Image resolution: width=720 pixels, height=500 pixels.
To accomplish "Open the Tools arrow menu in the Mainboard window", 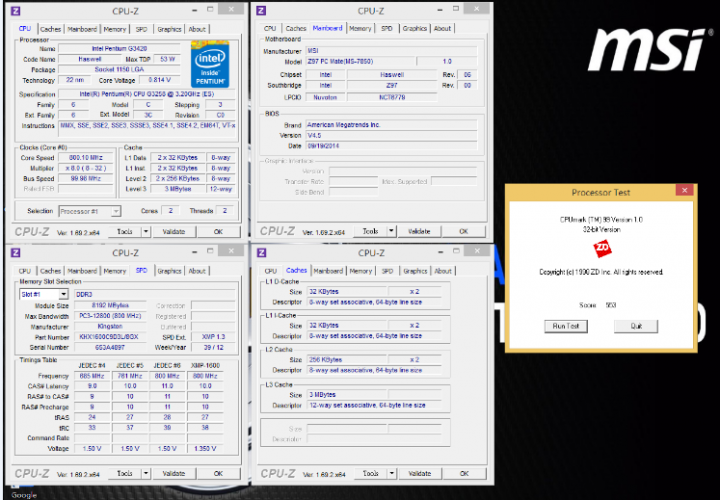I will pyautogui.click(x=391, y=231).
